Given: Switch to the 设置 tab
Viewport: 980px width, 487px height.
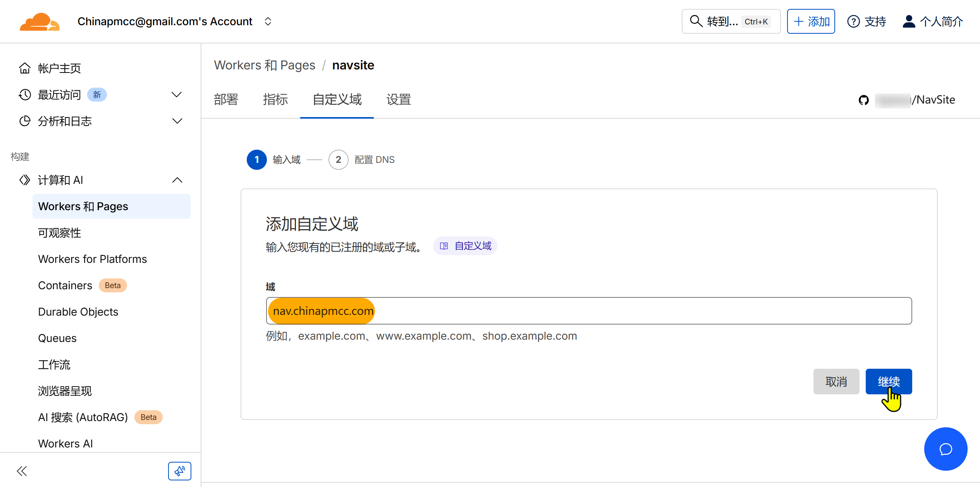Looking at the screenshot, I should 398,100.
